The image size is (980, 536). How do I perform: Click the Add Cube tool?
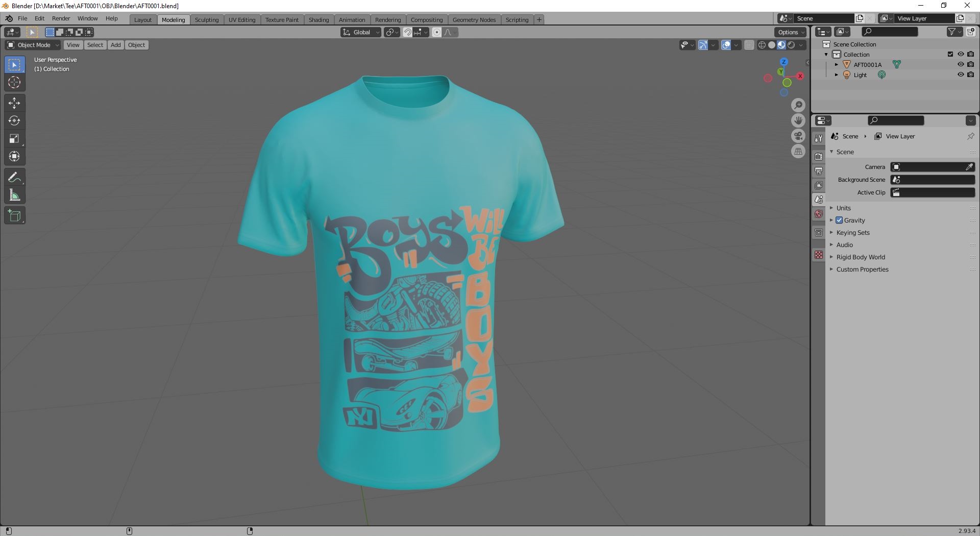pos(14,216)
